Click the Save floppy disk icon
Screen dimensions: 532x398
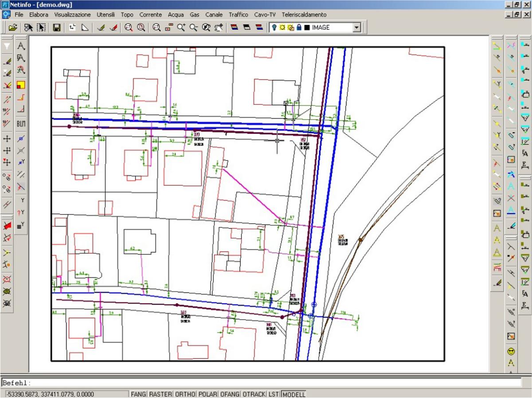57,27
